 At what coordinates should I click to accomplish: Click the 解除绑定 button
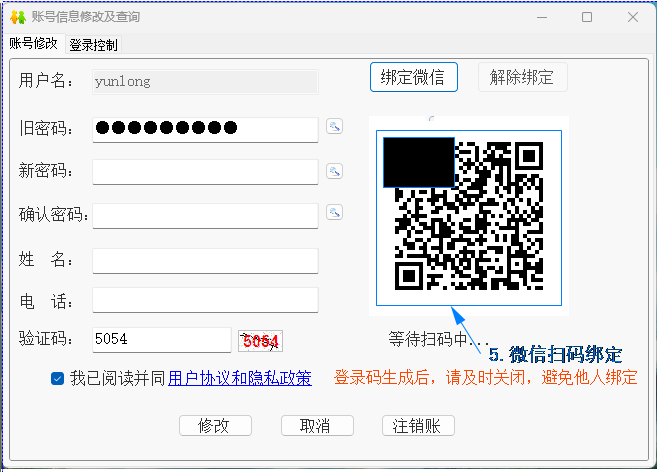522,77
